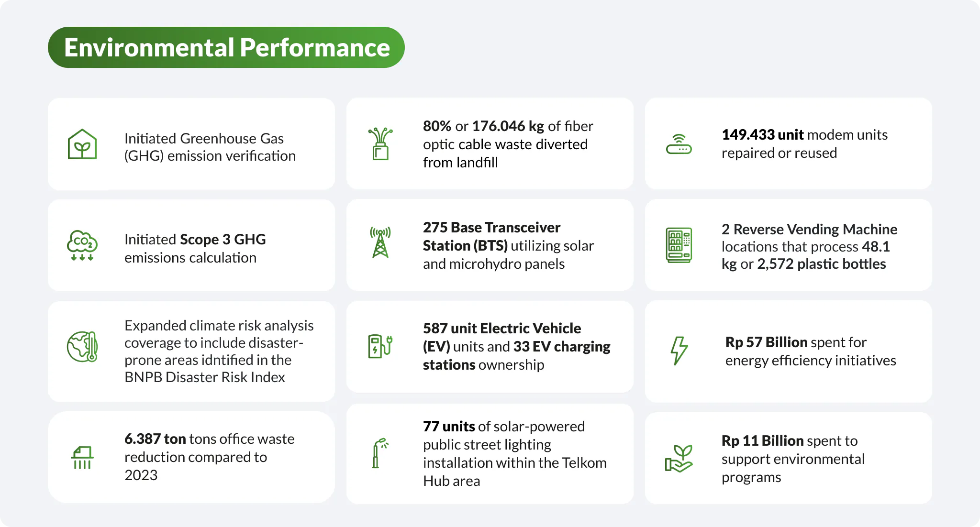Image resolution: width=980 pixels, height=527 pixels.
Task: Click the "275 Base Transceiver Station" text
Action: click(x=491, y=236)
